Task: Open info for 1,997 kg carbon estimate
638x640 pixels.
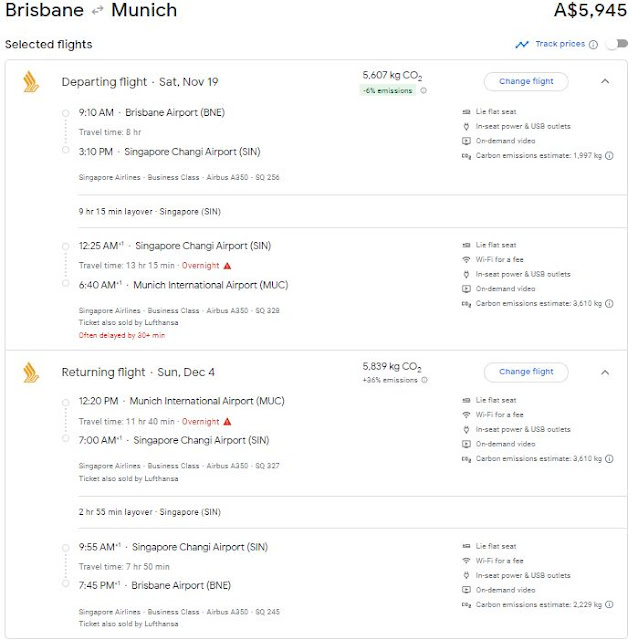Action: pyautogui.click(x=609, y=156)
